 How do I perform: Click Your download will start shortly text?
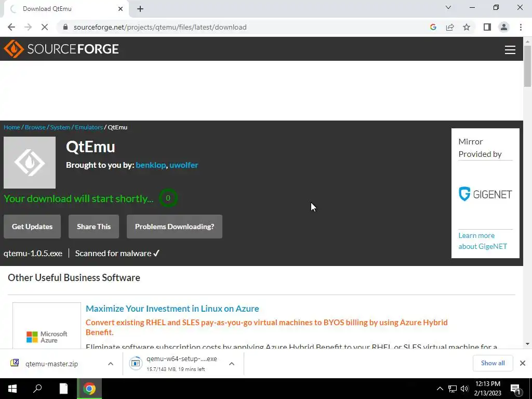point(78,198)
